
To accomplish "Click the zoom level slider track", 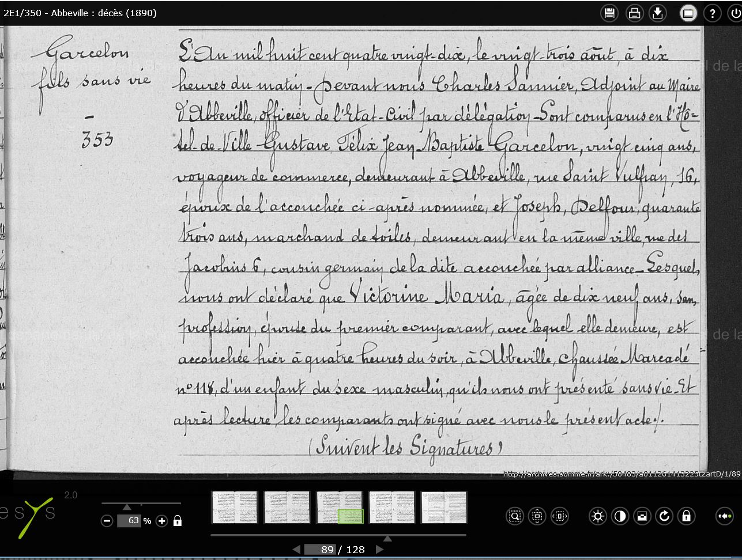I will click(141, 504).
